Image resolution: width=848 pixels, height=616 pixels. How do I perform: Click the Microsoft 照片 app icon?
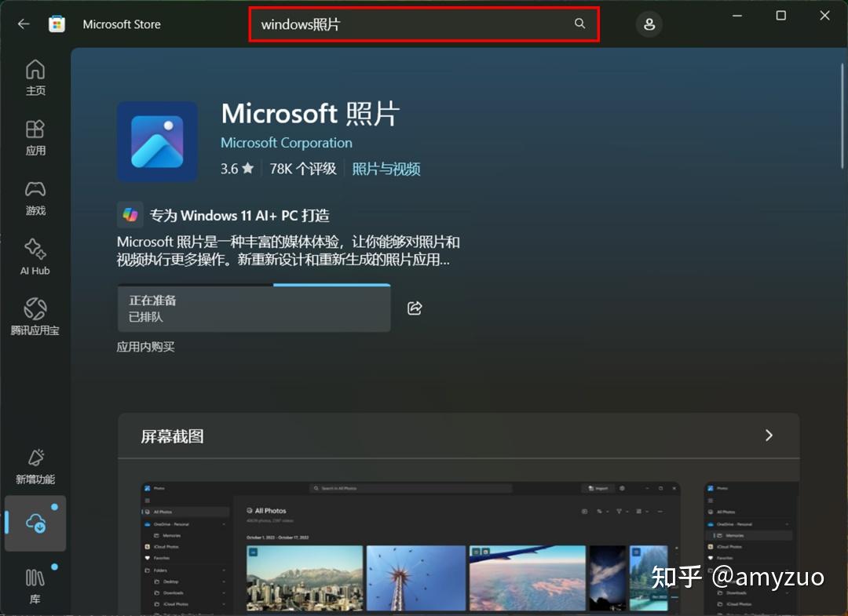[157, 141]
